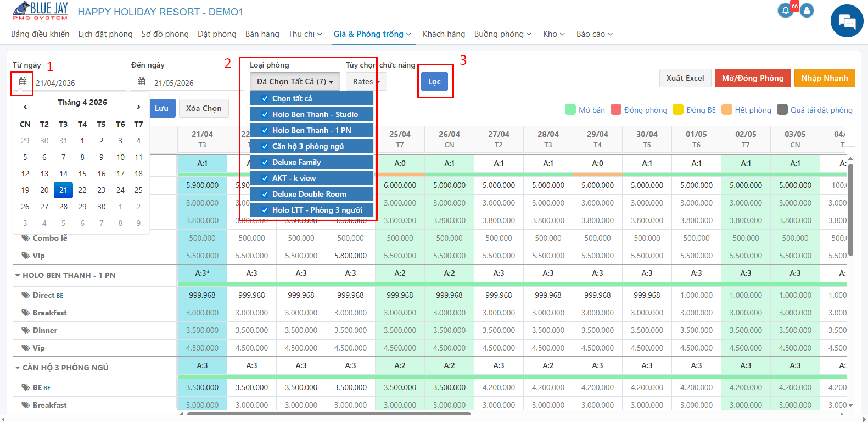The image size is (868, 422).
Task: Open the notification bell icon
Action: tap(786, 10)
